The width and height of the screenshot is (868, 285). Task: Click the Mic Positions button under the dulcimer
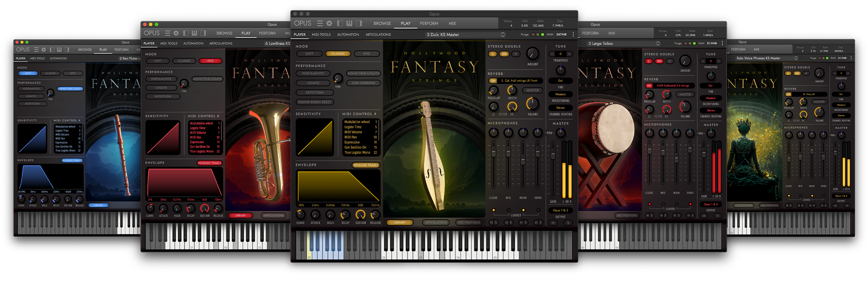(x=469, y=223)
